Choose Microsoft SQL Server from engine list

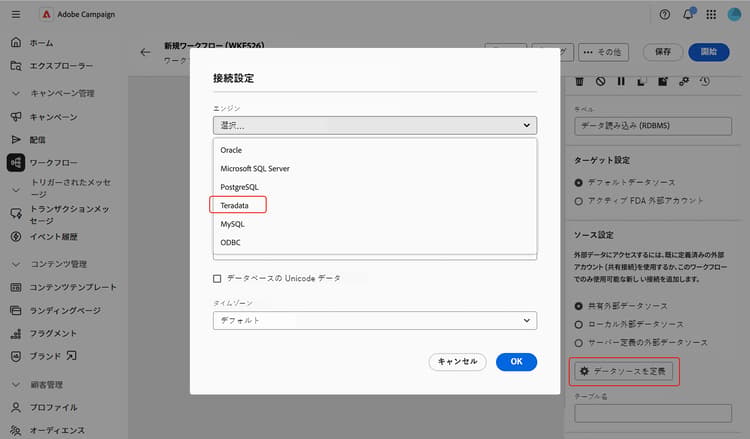point(375,168)
